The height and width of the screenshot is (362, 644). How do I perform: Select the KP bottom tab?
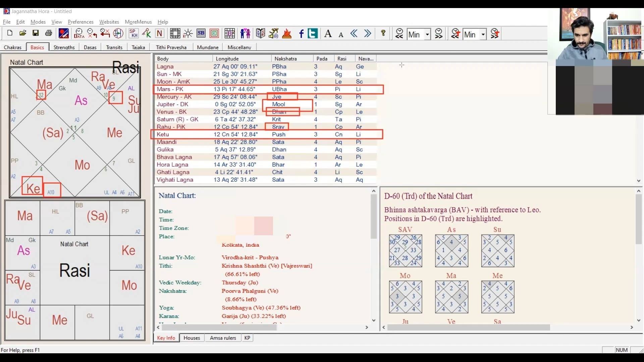[247, 338]
